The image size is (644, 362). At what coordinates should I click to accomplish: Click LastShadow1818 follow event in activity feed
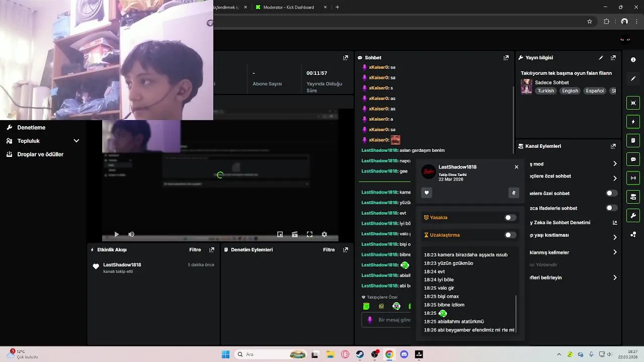pyautogui.click(x=153, y=267)
